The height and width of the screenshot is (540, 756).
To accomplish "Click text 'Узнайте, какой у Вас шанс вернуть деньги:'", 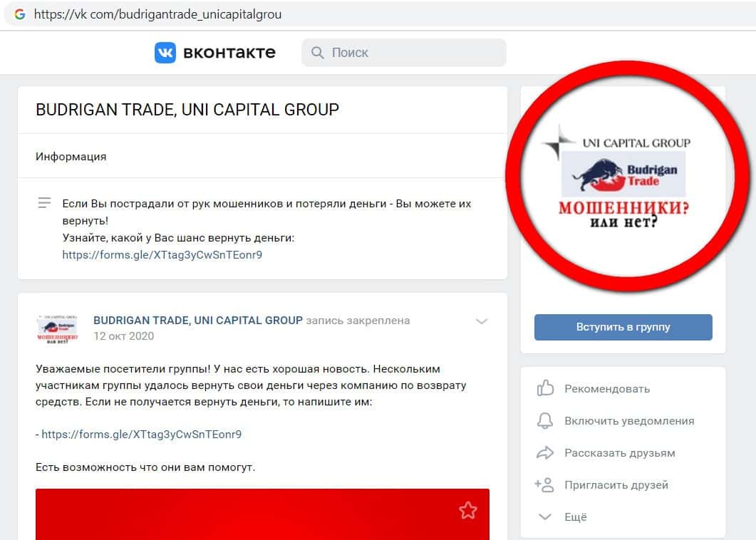I will (178, 238).
